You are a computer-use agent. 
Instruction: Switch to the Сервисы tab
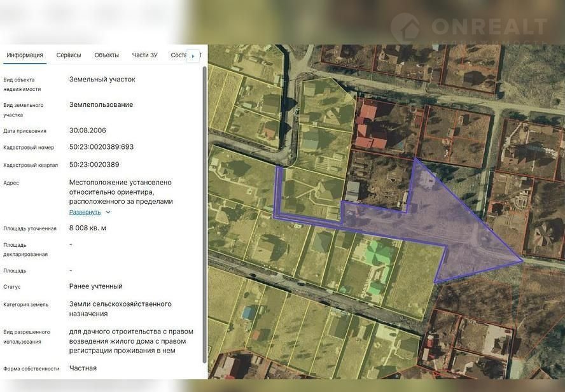click(69, 55)
